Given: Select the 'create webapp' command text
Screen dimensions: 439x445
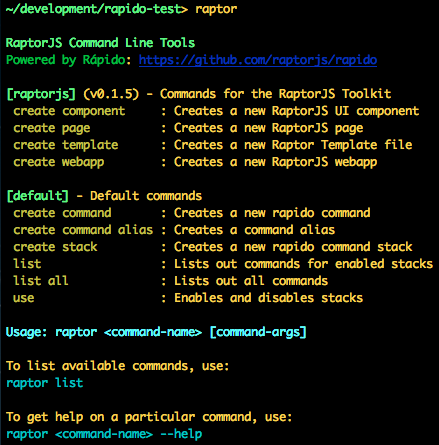Looking at the screenshot, I should pos(59,162).
